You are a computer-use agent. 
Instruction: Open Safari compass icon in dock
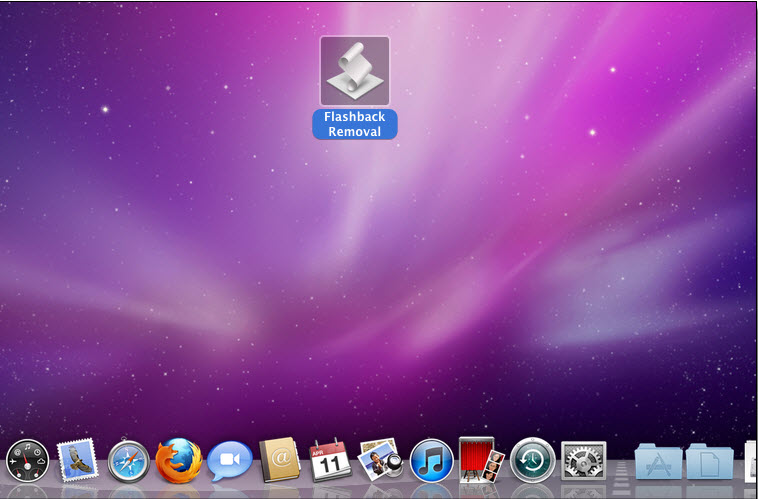[x=129, y=461]
